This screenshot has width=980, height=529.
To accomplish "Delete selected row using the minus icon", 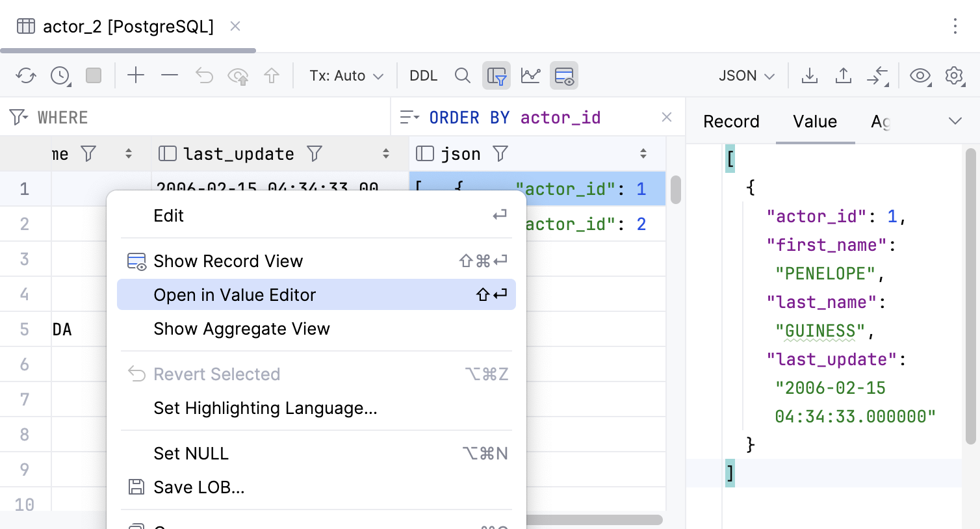I will 169,75.
